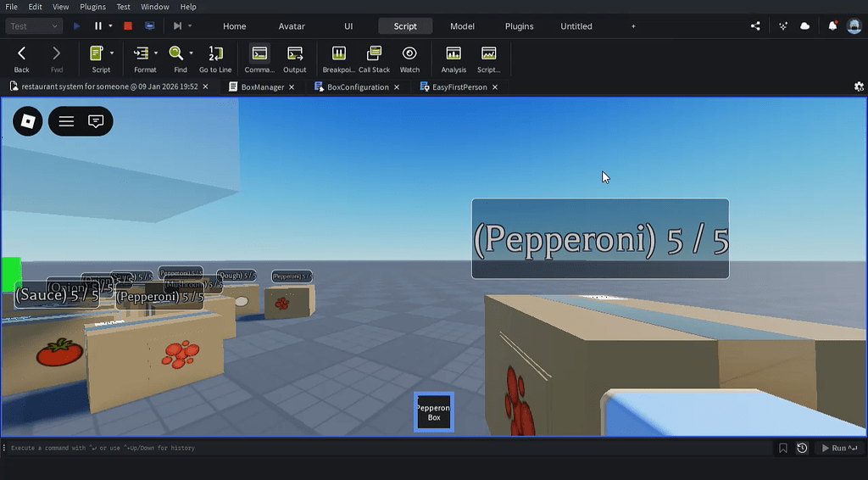The width and height of the screenshot is (868, 480).
Task: Open the pause options dropdown arrow
Action: (x=110, y=26)
